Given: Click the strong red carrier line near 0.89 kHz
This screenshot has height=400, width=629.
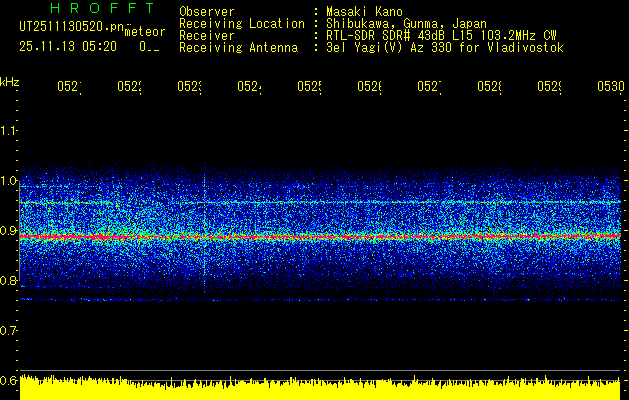Looking at the screenshot, I should pos(320,237).
